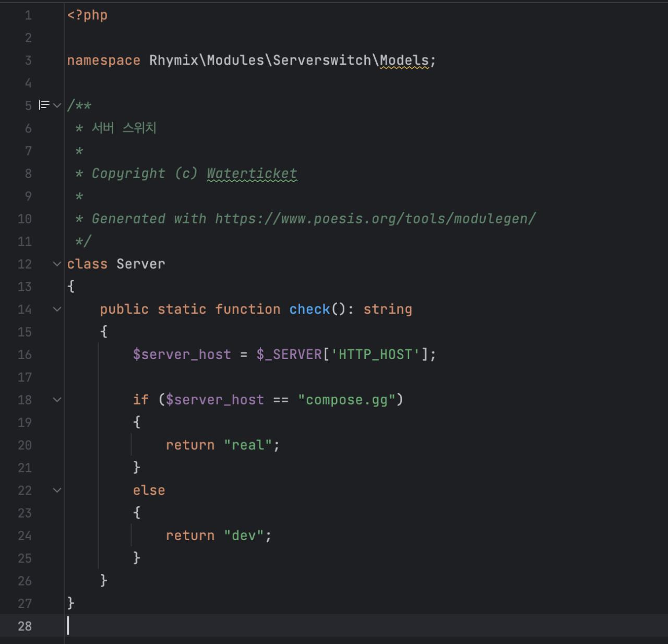The height and width of the screenshot is (644, 668).
Task: Click the 'Serverswitch' namespace segment
Action: pos(322,61)
